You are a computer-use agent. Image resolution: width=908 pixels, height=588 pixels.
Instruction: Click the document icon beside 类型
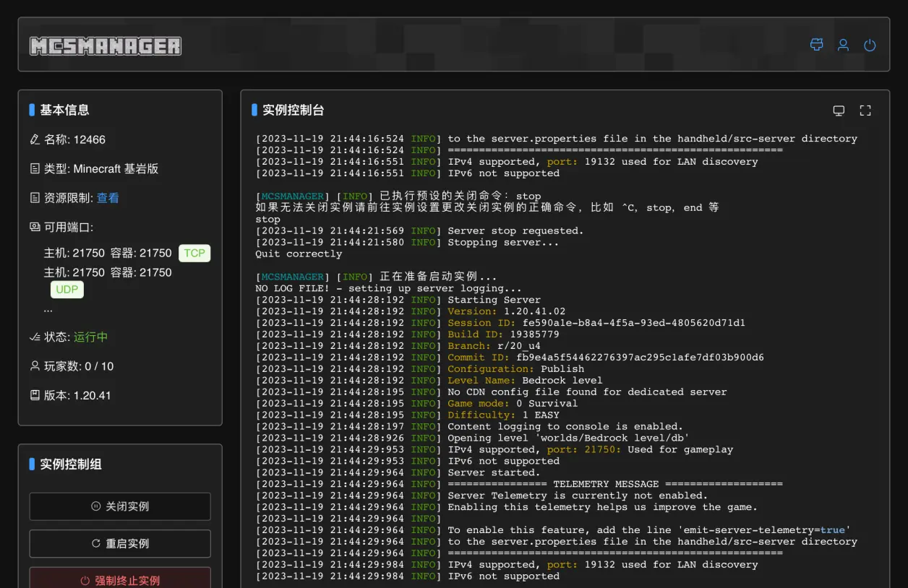click(x=35, y=168)
